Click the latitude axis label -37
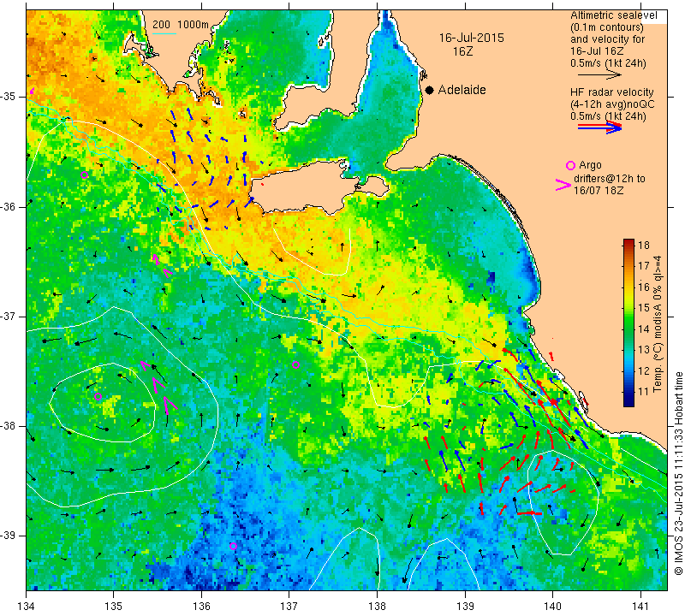The image size is (685, 616). click(8, 316)
